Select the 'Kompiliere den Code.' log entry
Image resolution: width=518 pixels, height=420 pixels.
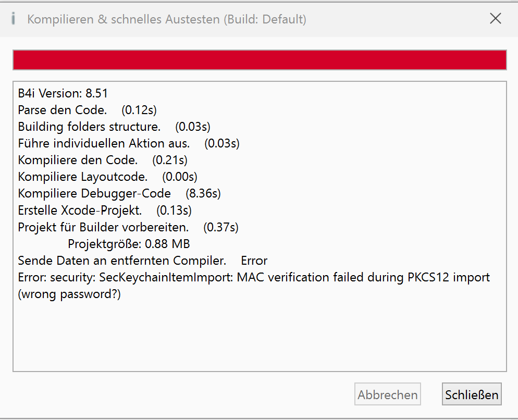pos(78,160)
